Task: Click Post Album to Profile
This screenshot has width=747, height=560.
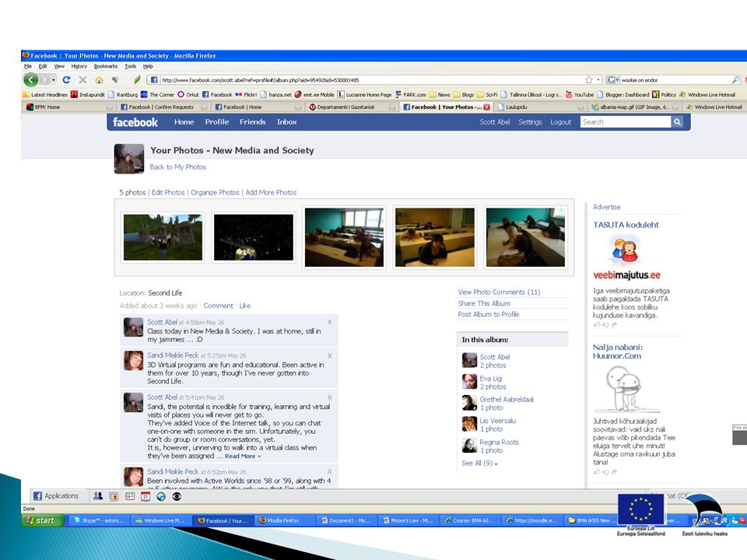Action: click(489, 314)
